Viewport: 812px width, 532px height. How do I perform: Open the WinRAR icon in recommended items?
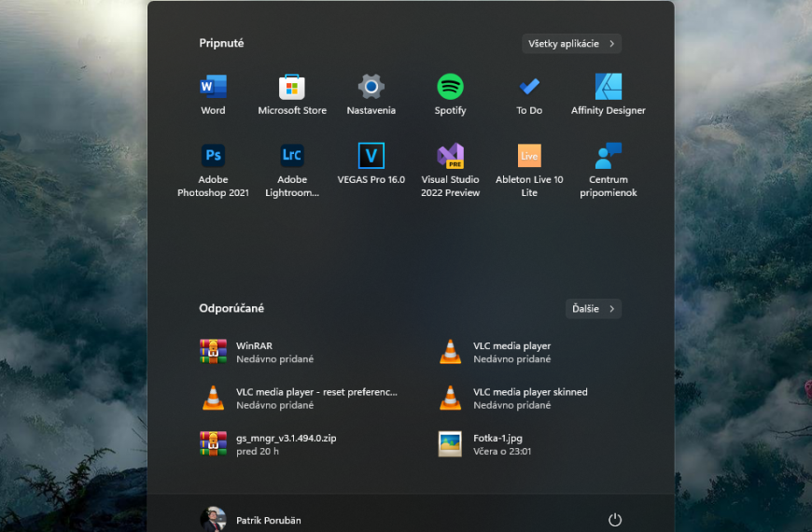tap(213, 352)
